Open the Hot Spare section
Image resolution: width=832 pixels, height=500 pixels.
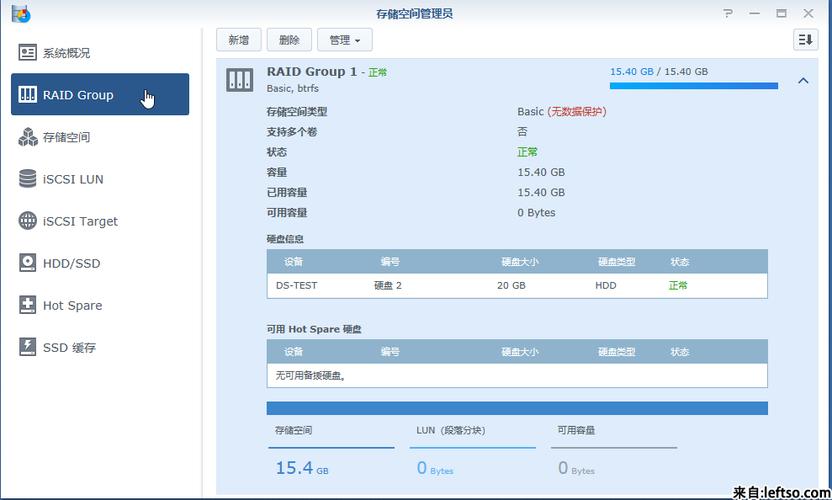coord(100,305)
